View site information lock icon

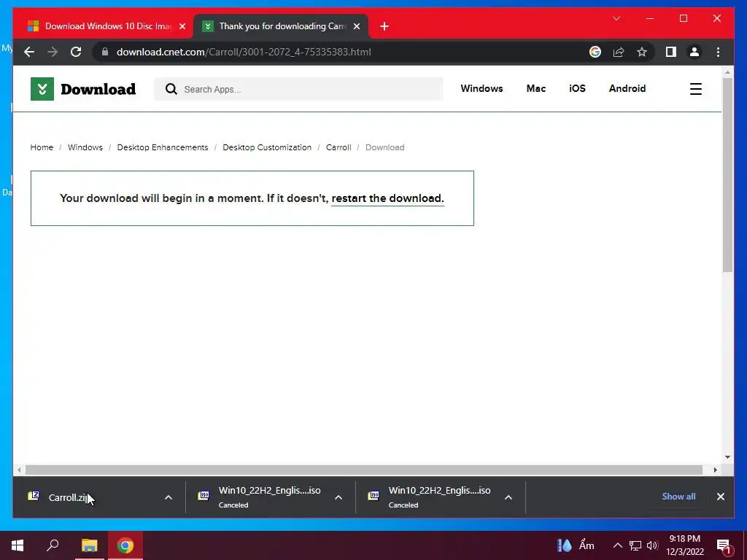pyautogui.click(x=105, y=52)
